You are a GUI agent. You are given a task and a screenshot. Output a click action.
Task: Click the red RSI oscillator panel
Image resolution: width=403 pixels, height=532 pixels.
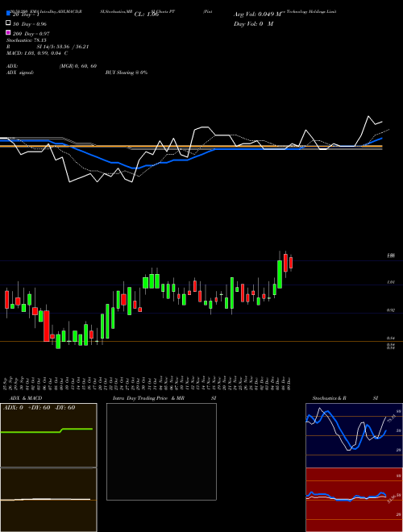354,500
